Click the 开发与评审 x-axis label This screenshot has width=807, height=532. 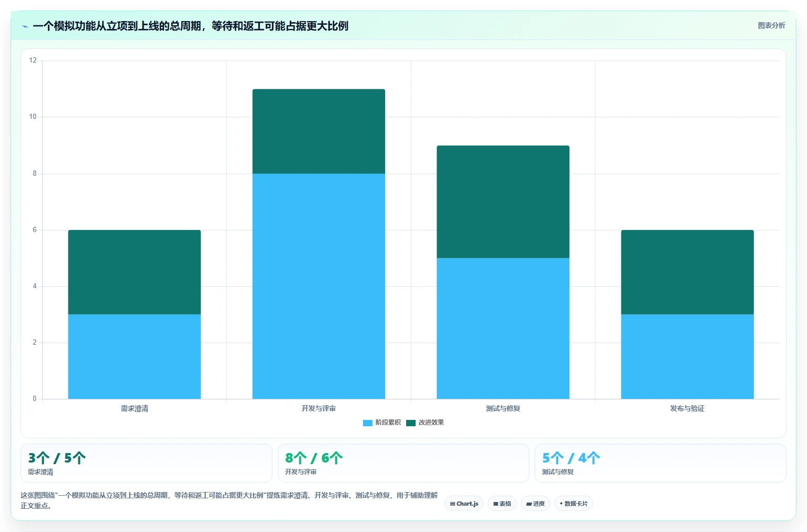pyautogui.click(x=319, y=408)
